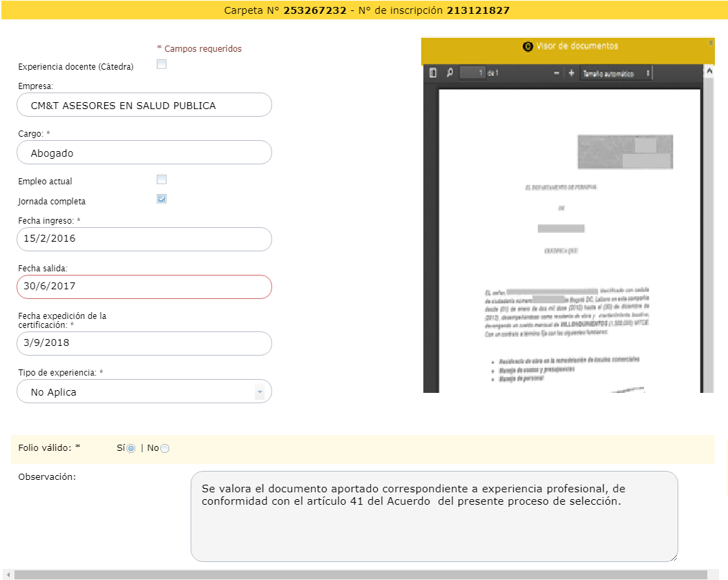Screen dimensions: 728x580
Task: Select Sí for Folio válido
Action: coord(131,448)
